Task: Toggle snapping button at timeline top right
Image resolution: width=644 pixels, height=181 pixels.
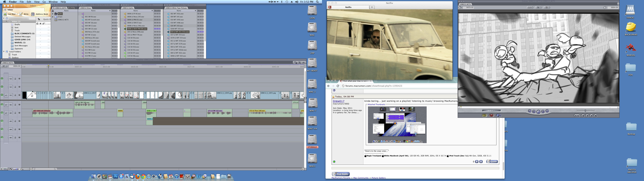Action: [304, 63]
